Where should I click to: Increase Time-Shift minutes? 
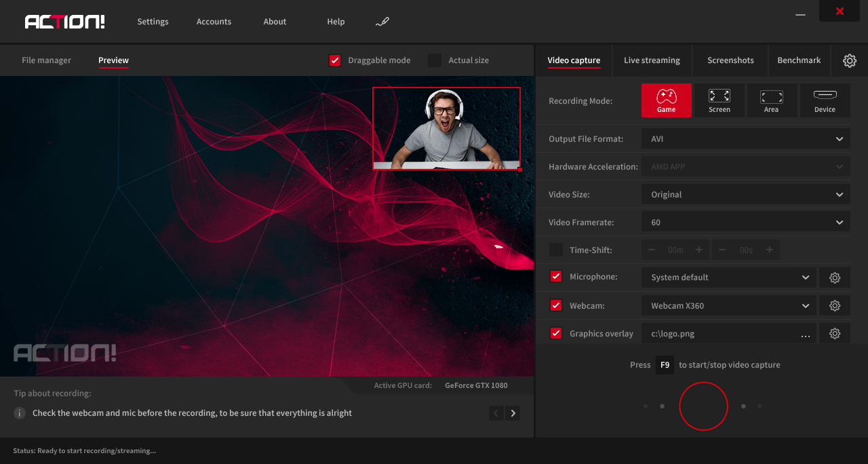click(699, 250)
